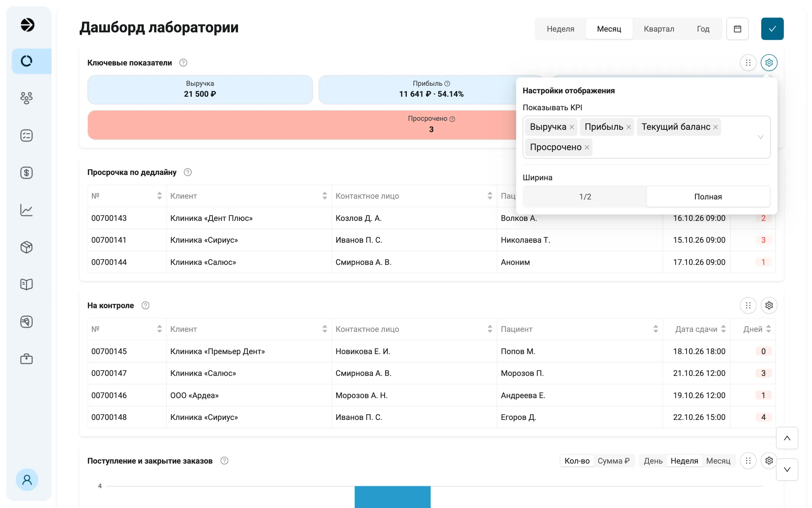
Task: Open the analytics chart icon in sidebar
Action: click(26, 210)
